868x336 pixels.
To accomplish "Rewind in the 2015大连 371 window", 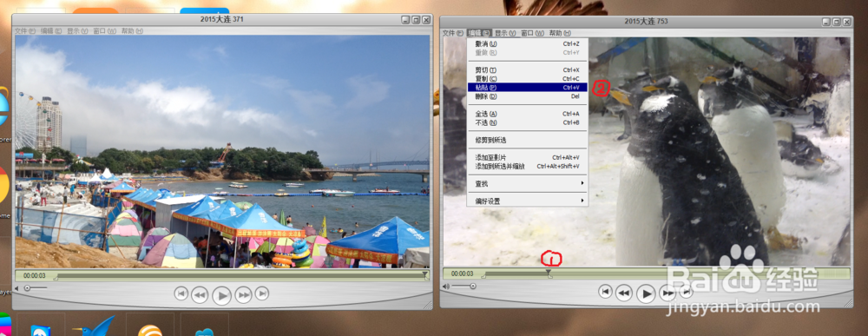I will pyautogui.click(x=200, y=295).
